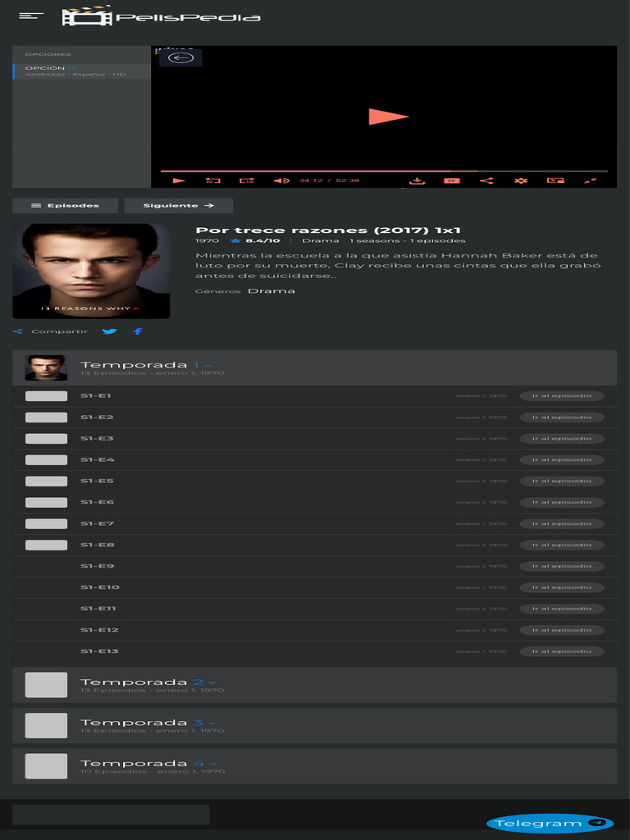Mute the video volume icon

(282, 180)
